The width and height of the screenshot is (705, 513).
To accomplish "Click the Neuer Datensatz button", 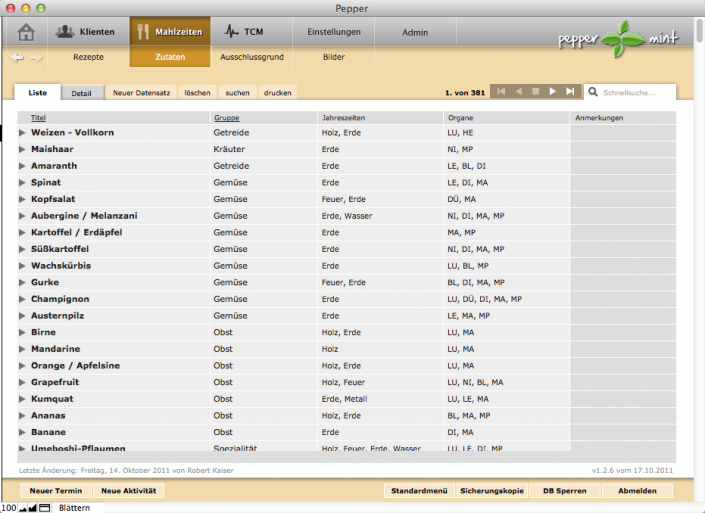I will 141,93.
